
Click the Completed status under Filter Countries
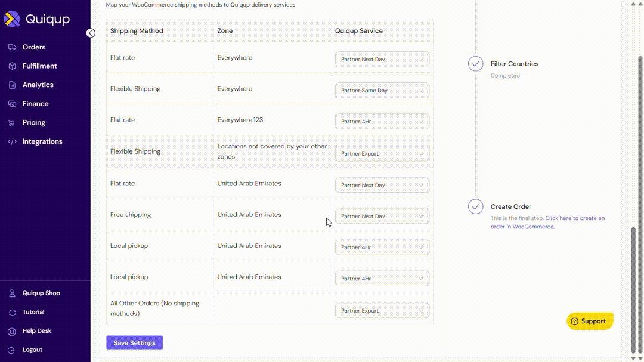505,76
